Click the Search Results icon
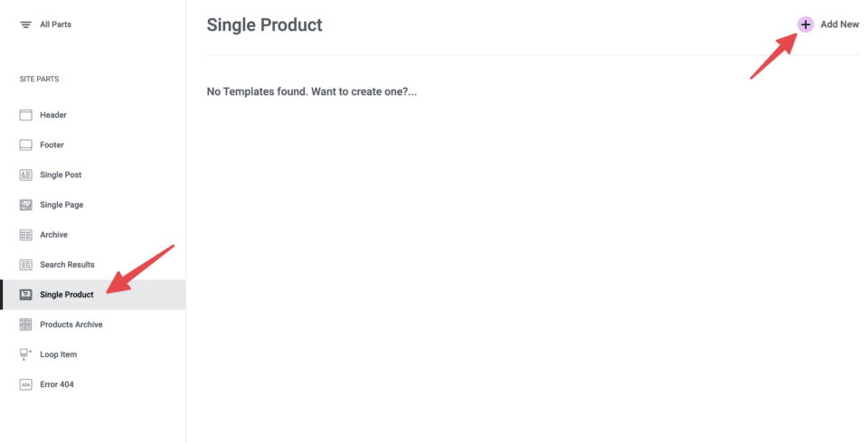Image resolution: width=868 pixels, height=443 pixels. point(25,265)
